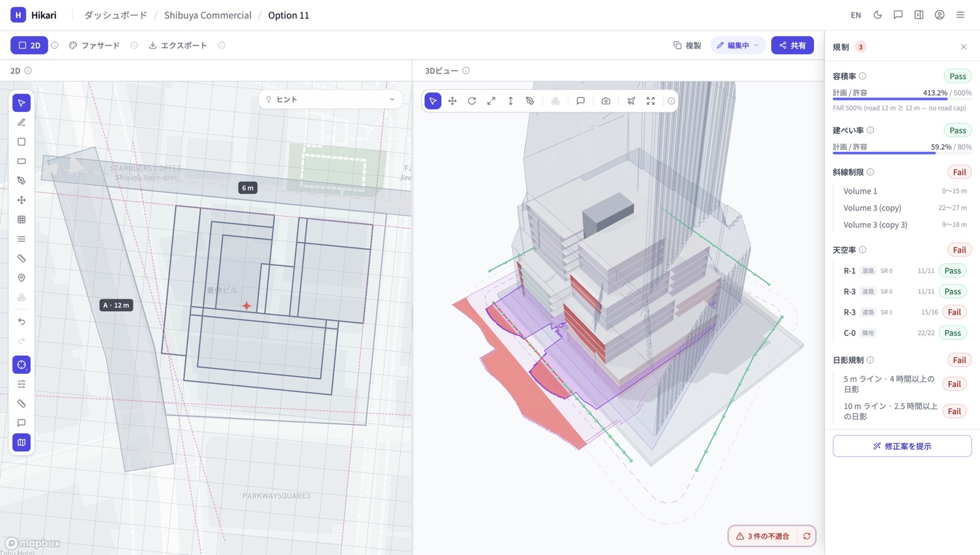Open the feedback chat icon in the header
This screenshot has width=980, height=555.
[898, 15]
